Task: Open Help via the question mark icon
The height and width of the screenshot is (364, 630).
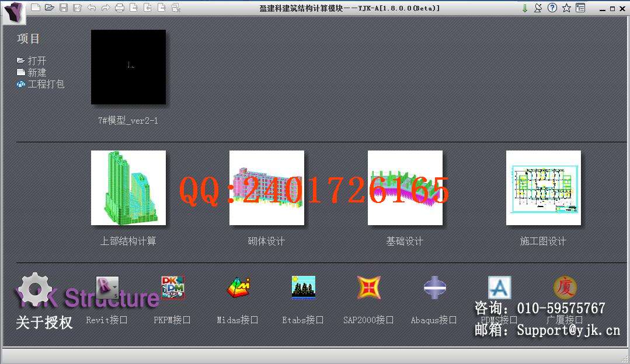Action: pos(552,8)
